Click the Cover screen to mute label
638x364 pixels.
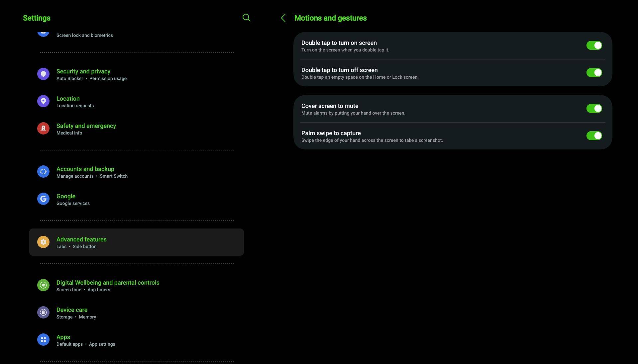[329, 106]
